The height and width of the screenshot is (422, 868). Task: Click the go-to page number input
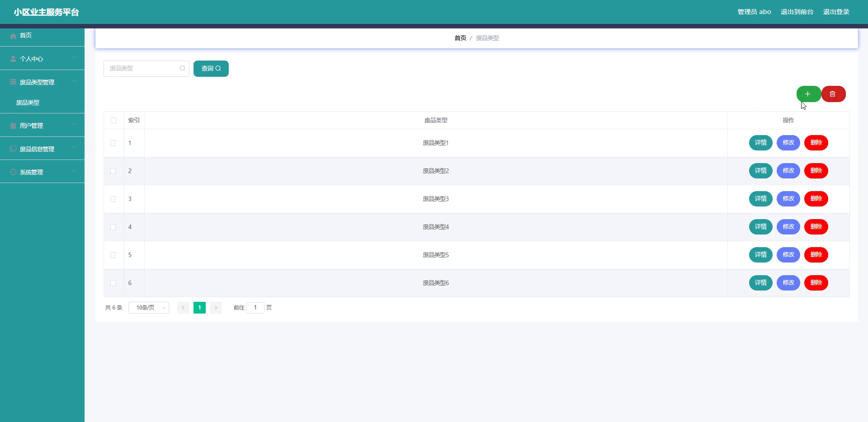coord(255,308)
